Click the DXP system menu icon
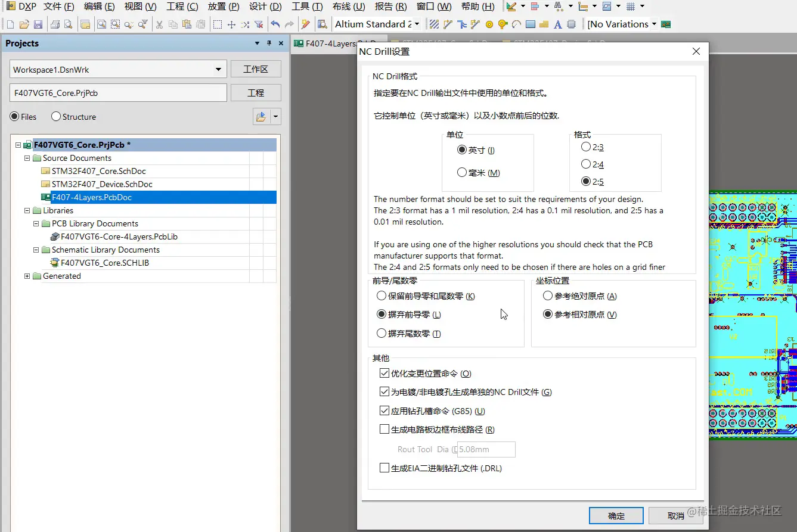This screenshot has height=532, width=797. [x=21, y=7]
